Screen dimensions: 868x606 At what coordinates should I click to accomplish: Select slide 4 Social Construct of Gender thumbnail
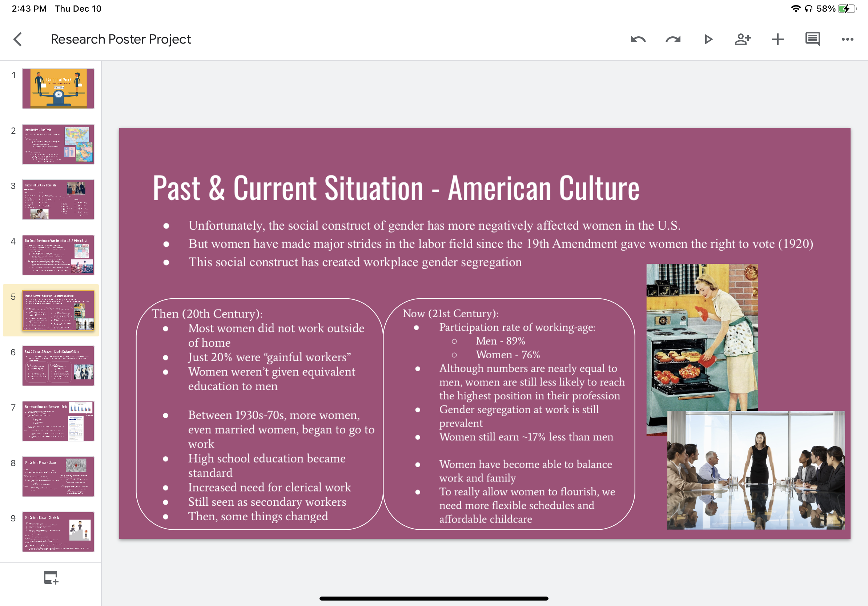[x=58, y=255]
